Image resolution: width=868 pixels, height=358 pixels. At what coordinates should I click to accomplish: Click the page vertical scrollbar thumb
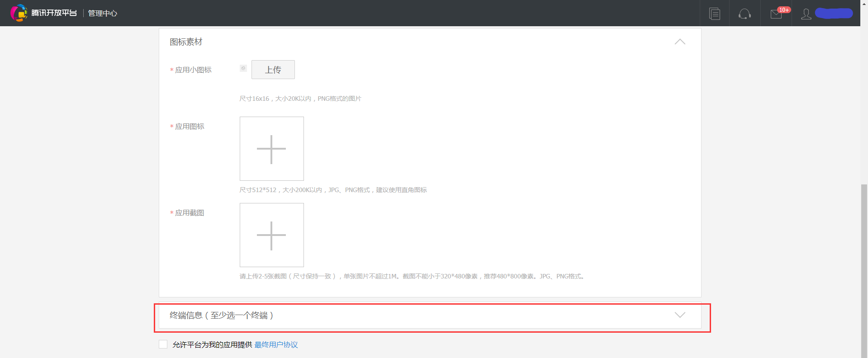(864, 271)
